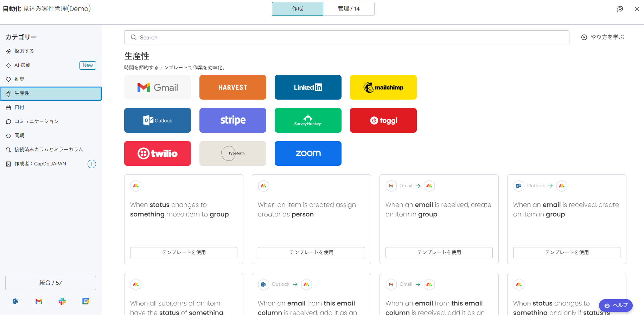Open the コミュニケーション category

36,121
